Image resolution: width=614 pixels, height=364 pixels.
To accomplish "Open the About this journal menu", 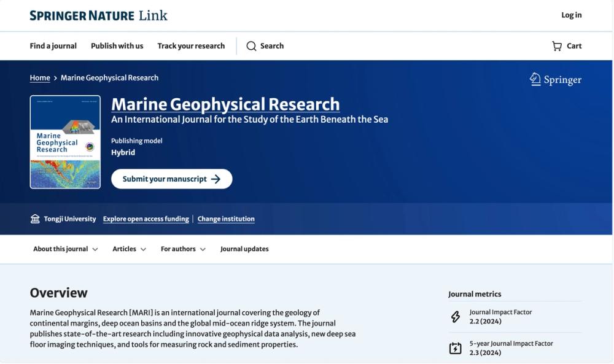I will pyautogui.click(x=66, y=249).
